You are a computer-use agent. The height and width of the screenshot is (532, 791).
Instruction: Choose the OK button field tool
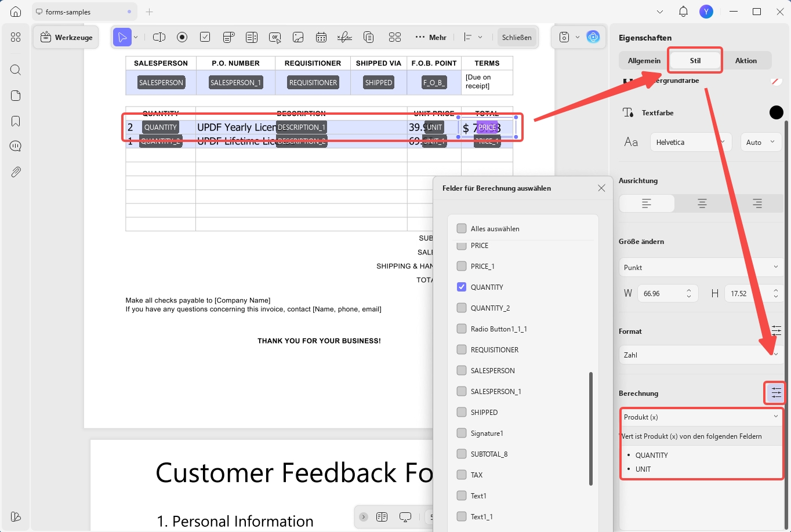tap(275, 37)
